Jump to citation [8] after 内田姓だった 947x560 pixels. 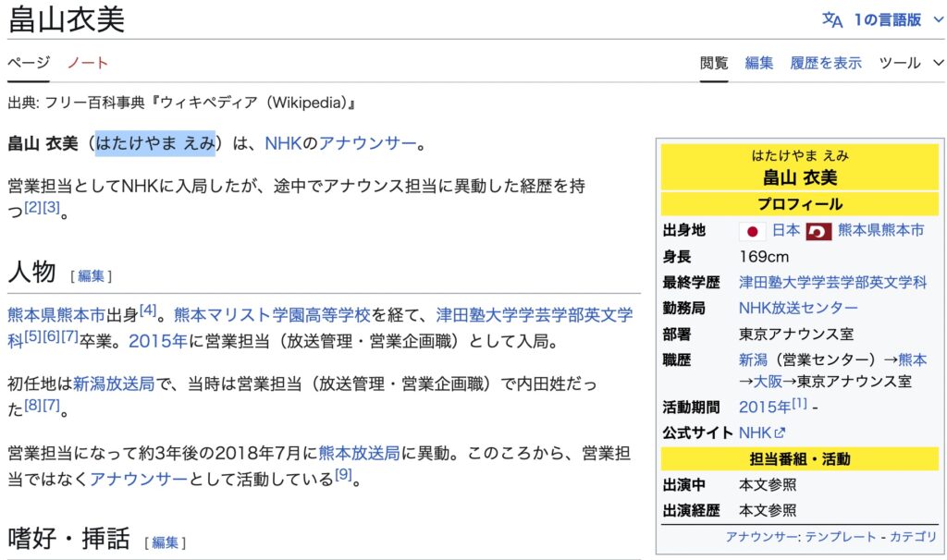point(32,405)
